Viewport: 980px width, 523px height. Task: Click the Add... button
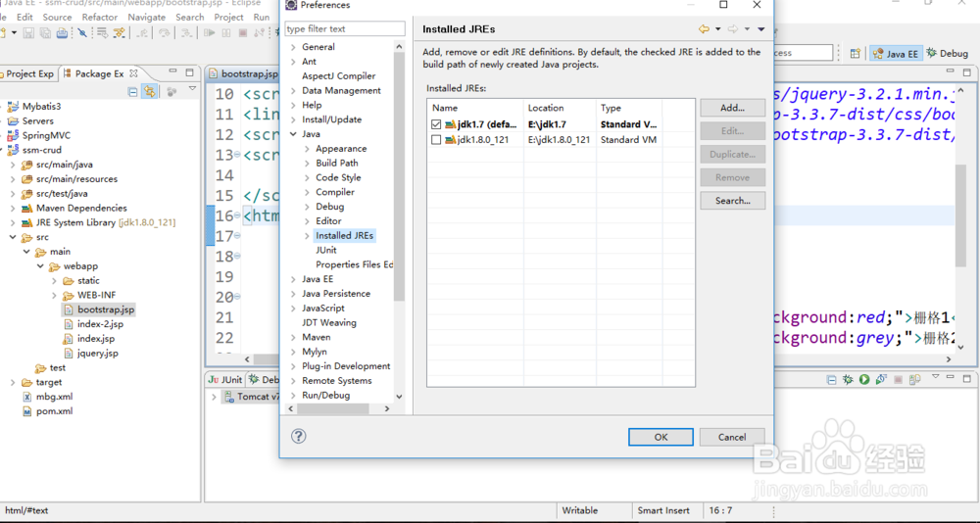point(732,108)
